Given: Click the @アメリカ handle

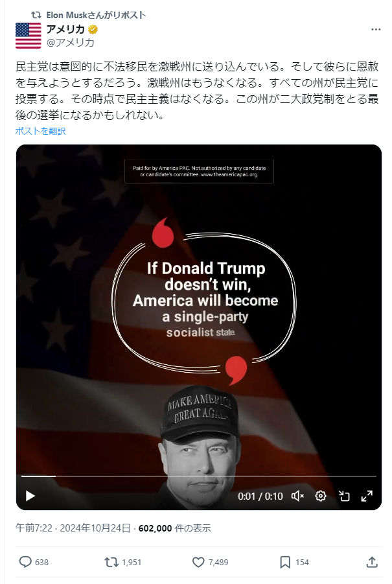Looking at the screenshot, I should [x=71, y=43].
